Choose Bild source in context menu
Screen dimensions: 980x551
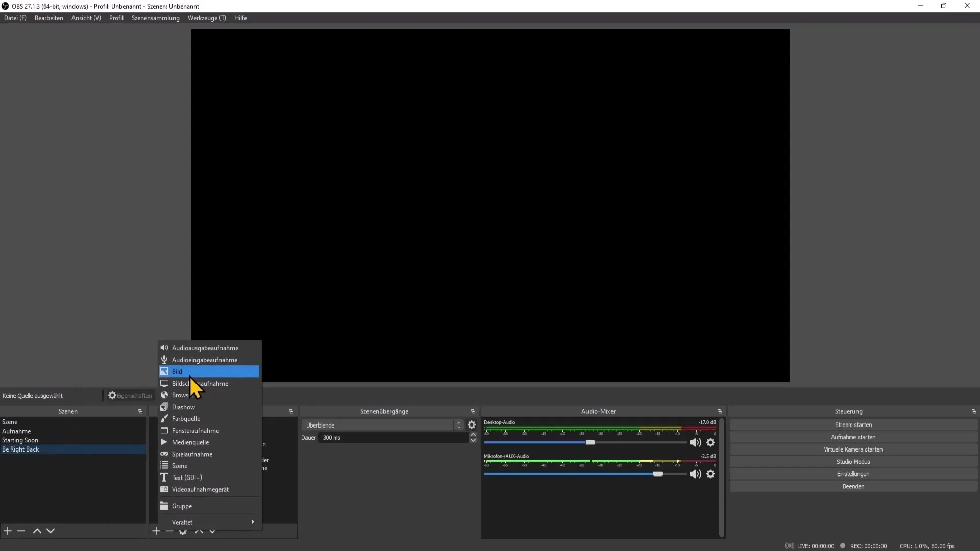pos(209,371)
